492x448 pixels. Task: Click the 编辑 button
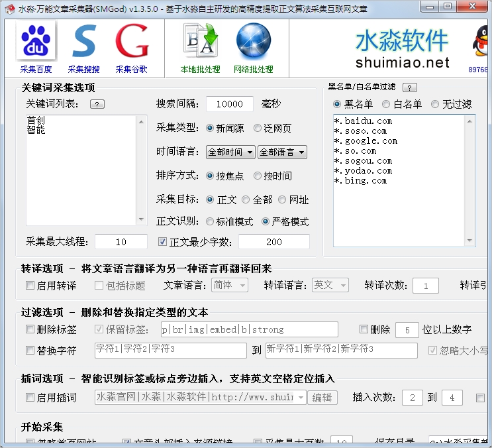pos(322,398)
